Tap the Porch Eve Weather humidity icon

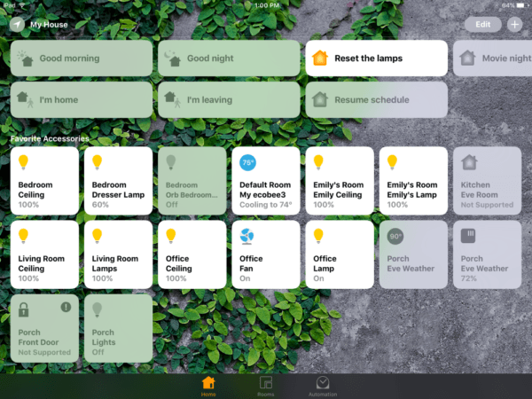tap(469, 236)
